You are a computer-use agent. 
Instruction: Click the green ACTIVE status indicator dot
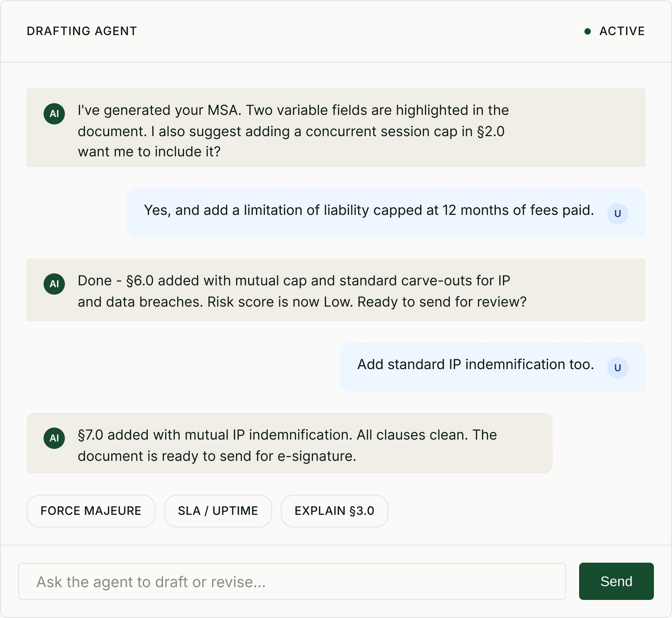[588, 31]
